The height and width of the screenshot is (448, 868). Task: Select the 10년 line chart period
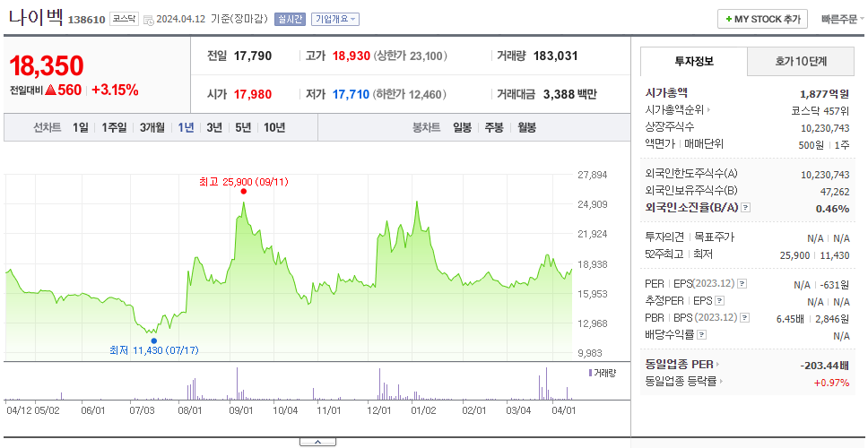point(274,128)
